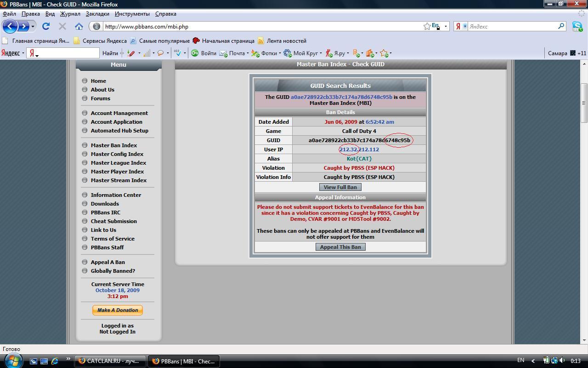588x368 pixels.
Task: Open the Account Management link
Action: 119,113
